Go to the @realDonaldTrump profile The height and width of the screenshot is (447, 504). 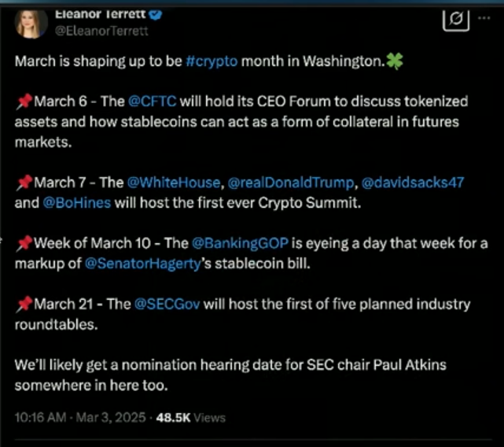coord(290,183)
